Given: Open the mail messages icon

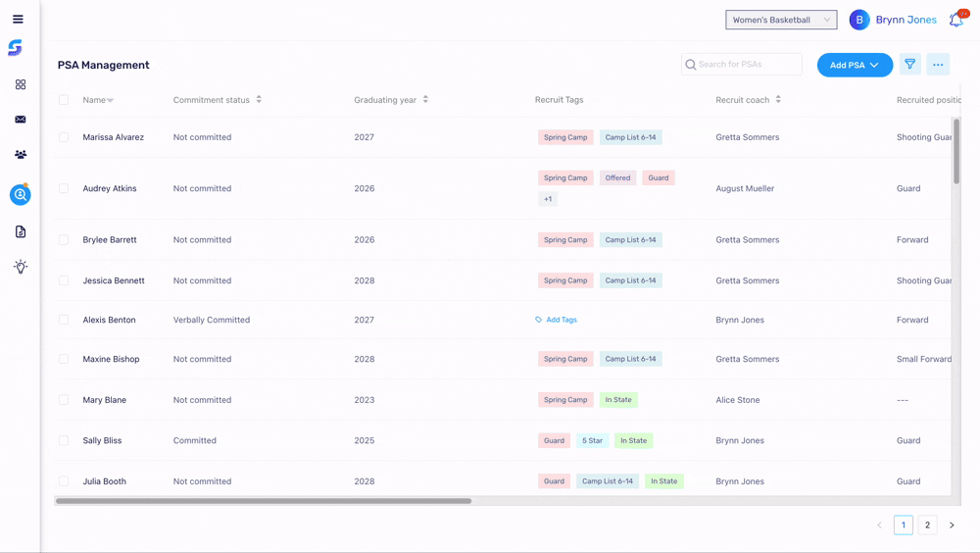Looking at the screenshot, I should coord(21,120).
